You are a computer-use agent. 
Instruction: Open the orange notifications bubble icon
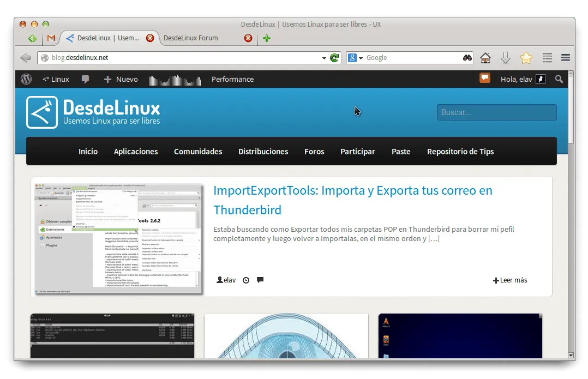485,78
